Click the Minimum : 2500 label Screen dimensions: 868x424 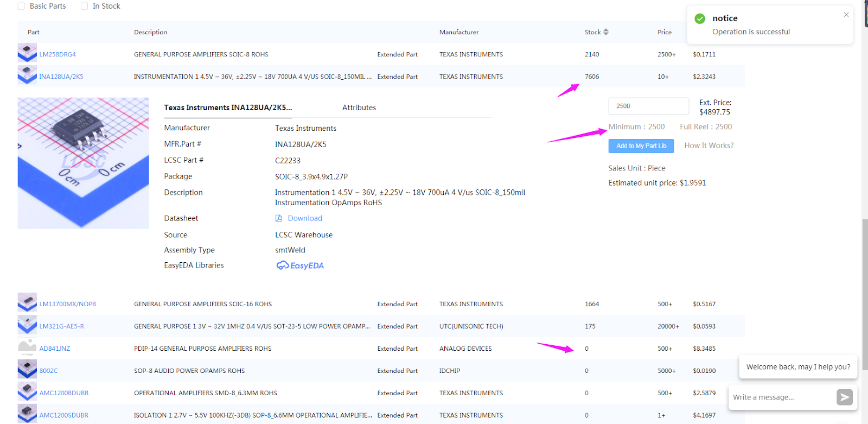[636, 126]
